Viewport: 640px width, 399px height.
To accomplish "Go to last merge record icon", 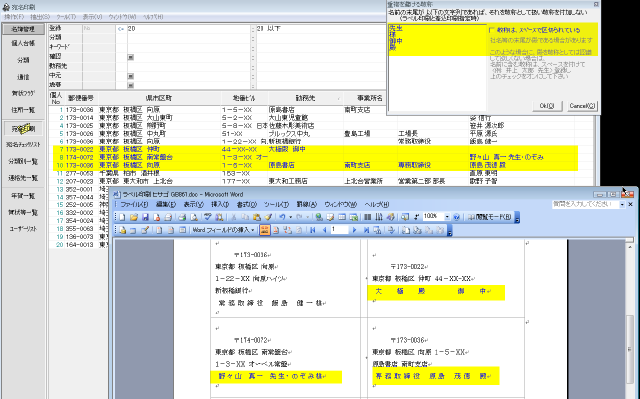I will pyautogui.click(x=366, y=230).
